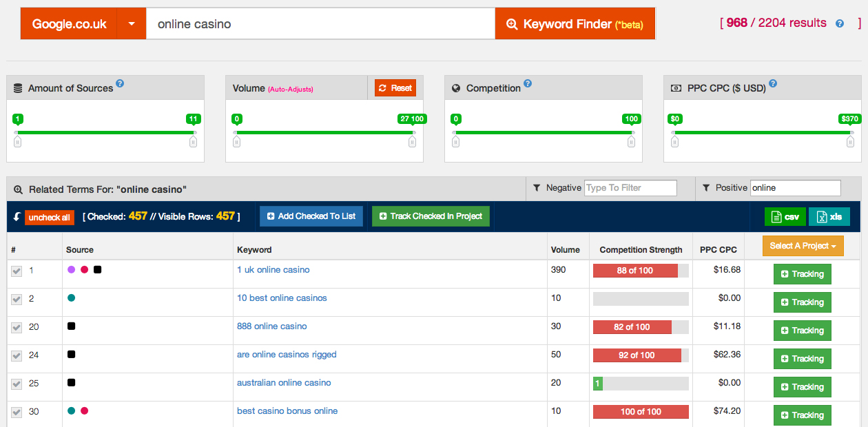The height and width of the screenshot is (427, 868).
Task: Click black source square for 888 online casino
Action: pos(71,326)
